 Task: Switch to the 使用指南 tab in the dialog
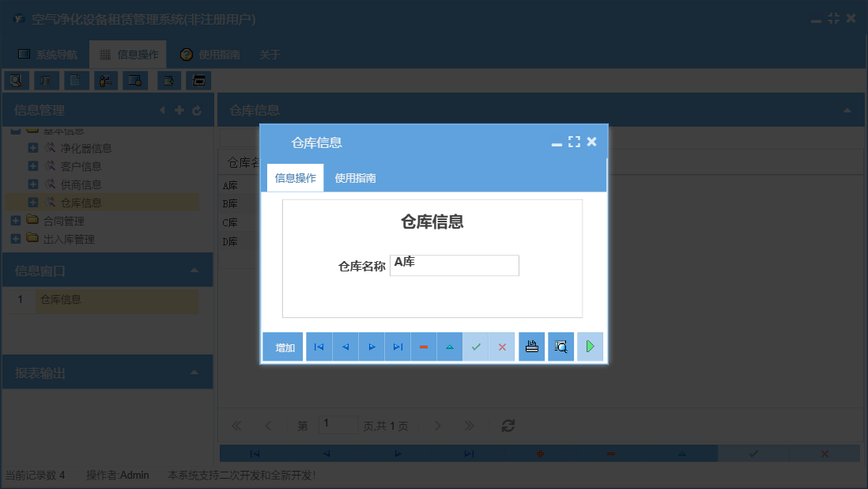pyautogui.click(x=354, y=177)
